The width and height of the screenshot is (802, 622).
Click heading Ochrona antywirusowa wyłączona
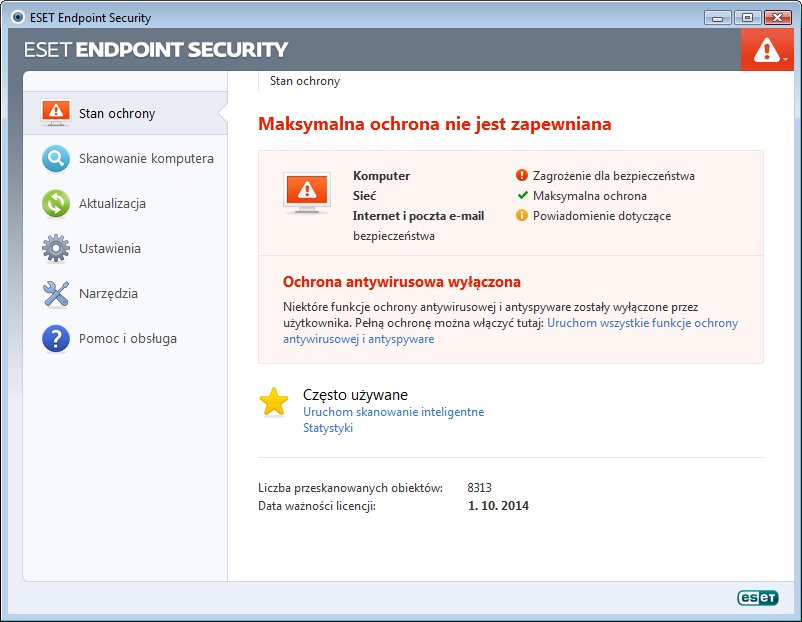coord(402,282)
